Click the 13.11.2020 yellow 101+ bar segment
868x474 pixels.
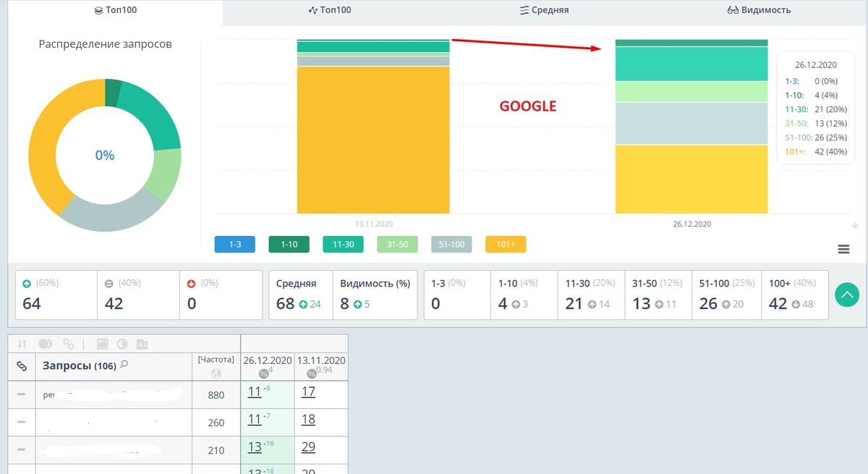[x=373, y=140]
